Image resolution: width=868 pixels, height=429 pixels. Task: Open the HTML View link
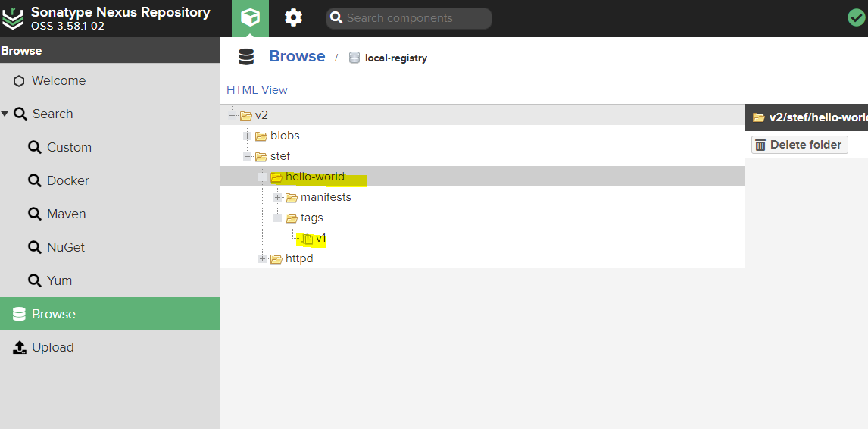click(x=257, y=89)
